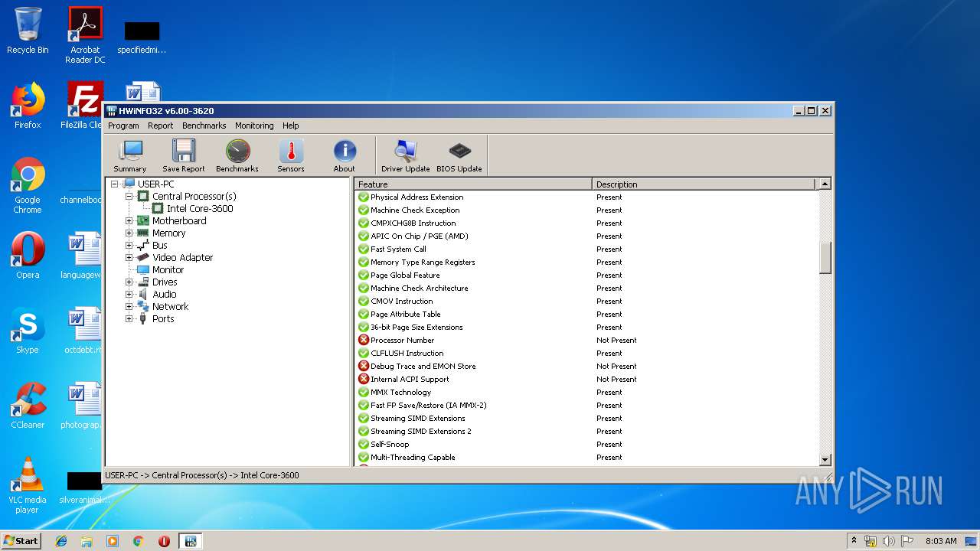Open the Report menu
This screenshot has width=980, height=551.
pos(160,126)
